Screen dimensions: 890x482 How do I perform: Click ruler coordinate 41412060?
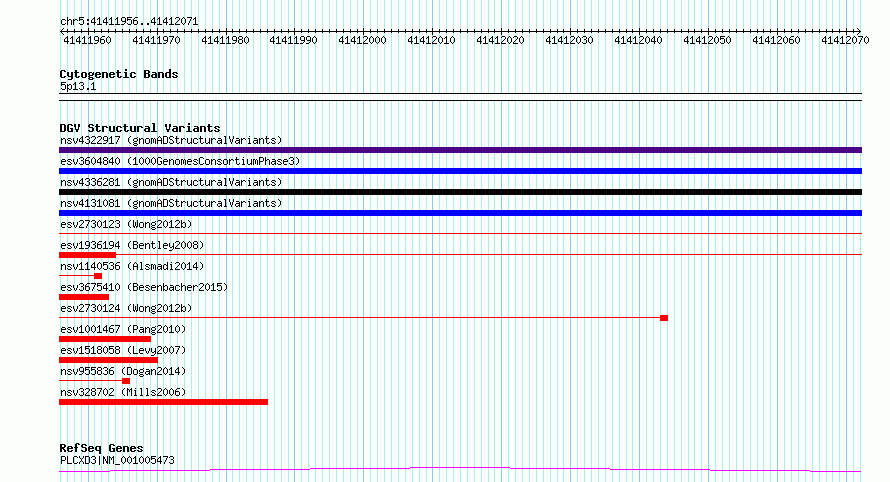click(x=776, y=40)
